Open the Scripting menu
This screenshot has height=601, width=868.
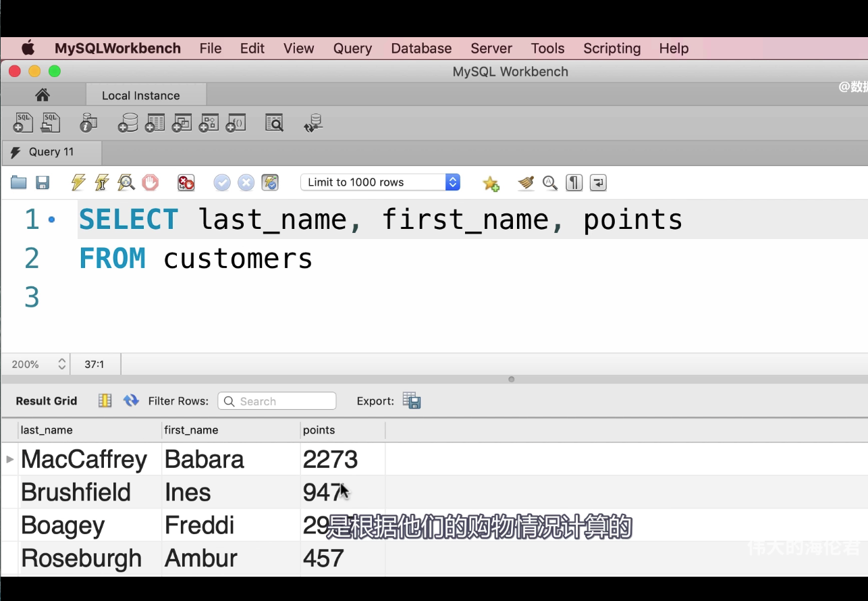pyautogui.click(x=612, y=49)
